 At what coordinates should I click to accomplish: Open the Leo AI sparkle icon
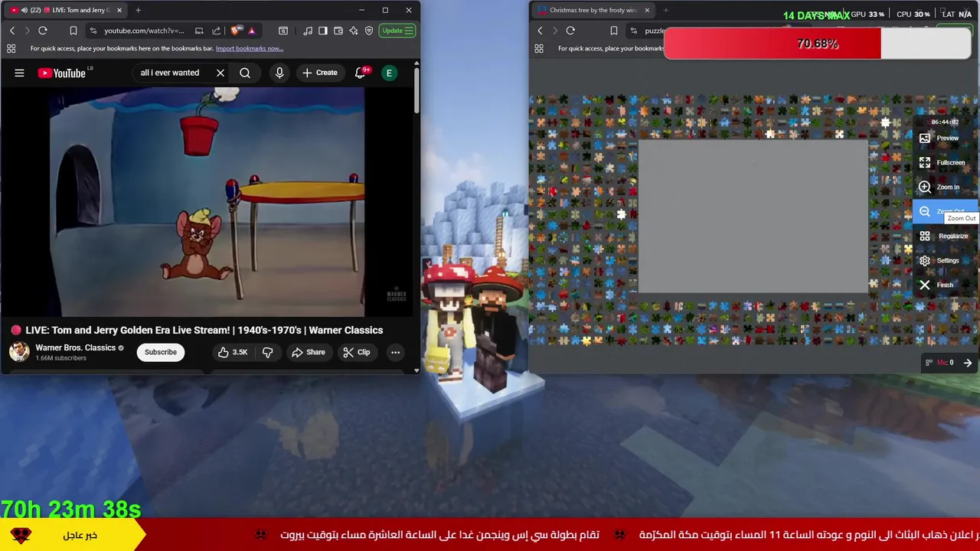tap(354, 31)
